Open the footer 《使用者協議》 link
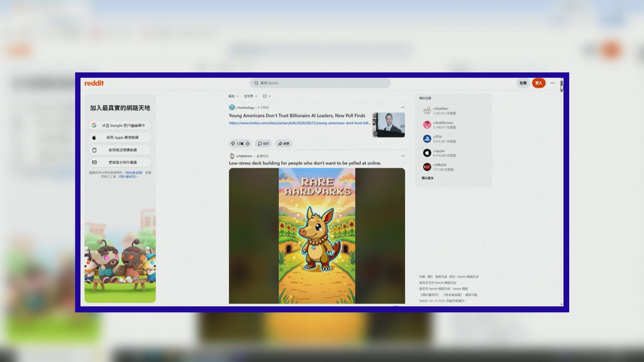 click(453, 295)
